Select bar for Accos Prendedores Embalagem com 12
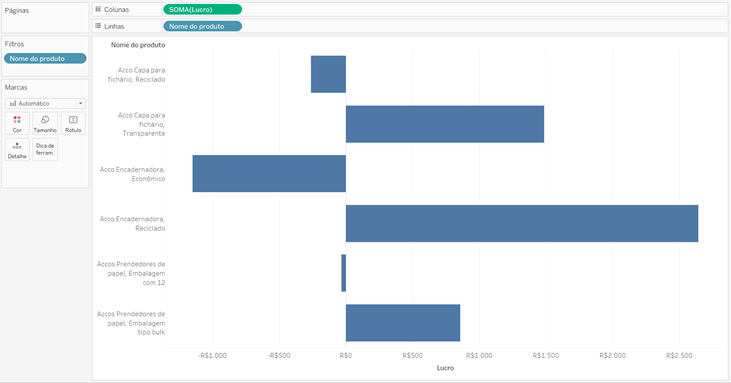The height and width of the screenshot is (383, 731). point(344,273)
